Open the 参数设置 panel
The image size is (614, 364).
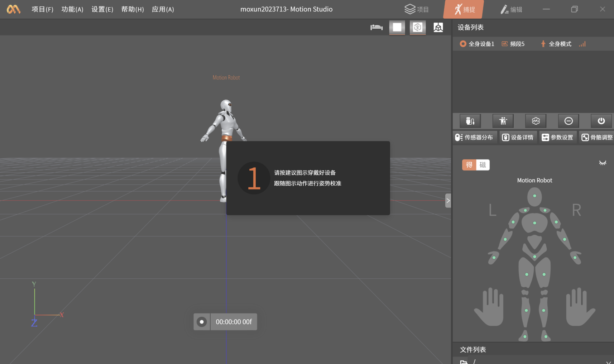coord(557,138)
